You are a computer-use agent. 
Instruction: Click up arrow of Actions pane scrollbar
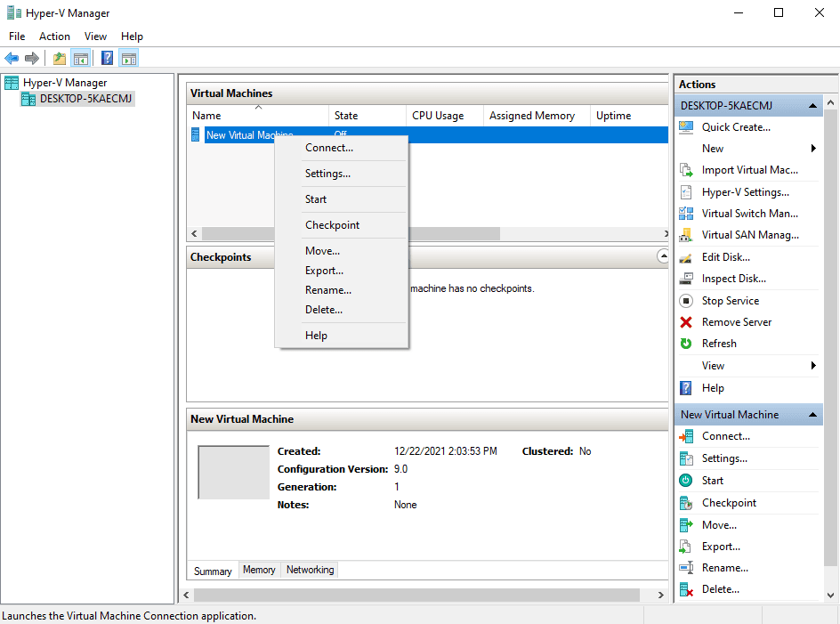pos(831,101)
